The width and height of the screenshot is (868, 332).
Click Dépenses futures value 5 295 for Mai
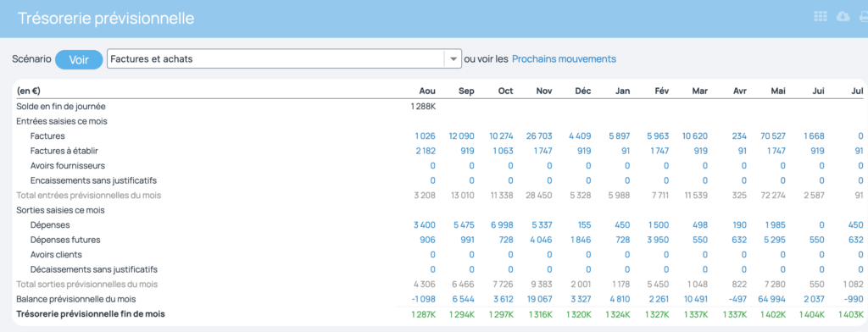(x=775, y=241)
